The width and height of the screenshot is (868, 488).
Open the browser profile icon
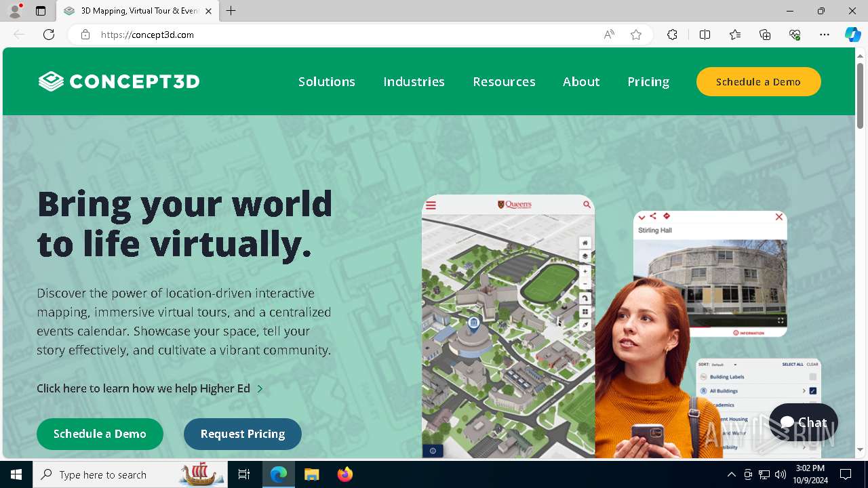(15, 11)
